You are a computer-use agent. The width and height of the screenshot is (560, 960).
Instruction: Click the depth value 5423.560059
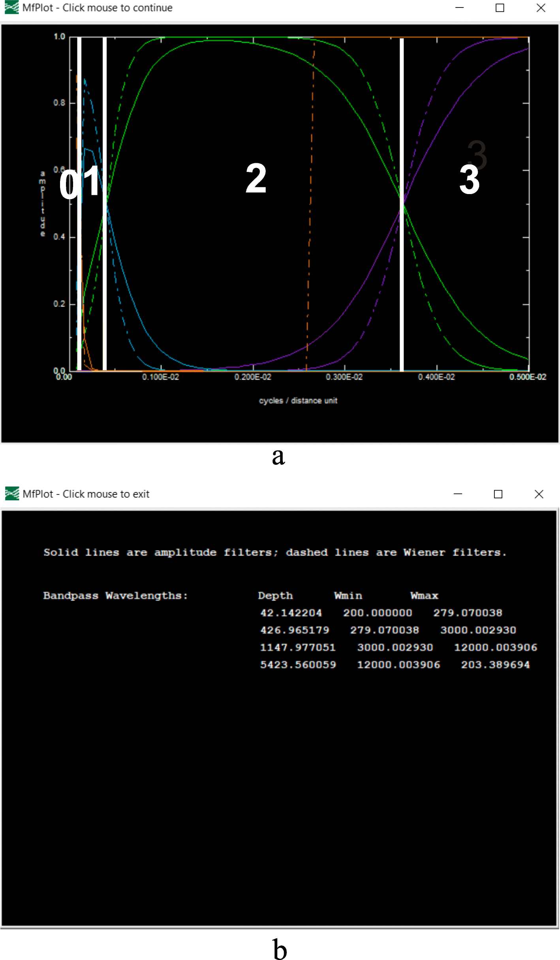click(298, 665)
